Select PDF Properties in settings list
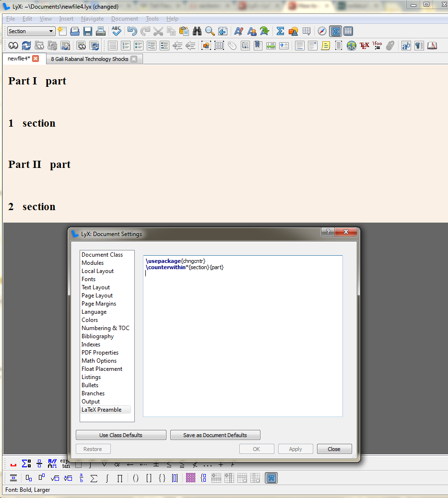The width and height of the screenshot is (448, 498). click(x=100, y=353)
